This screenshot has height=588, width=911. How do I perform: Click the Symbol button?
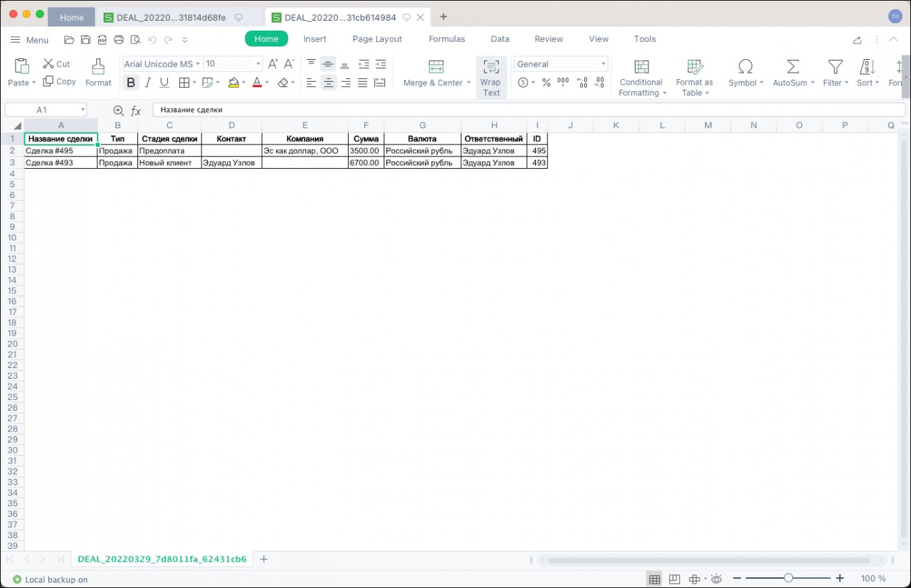point(745,73)
